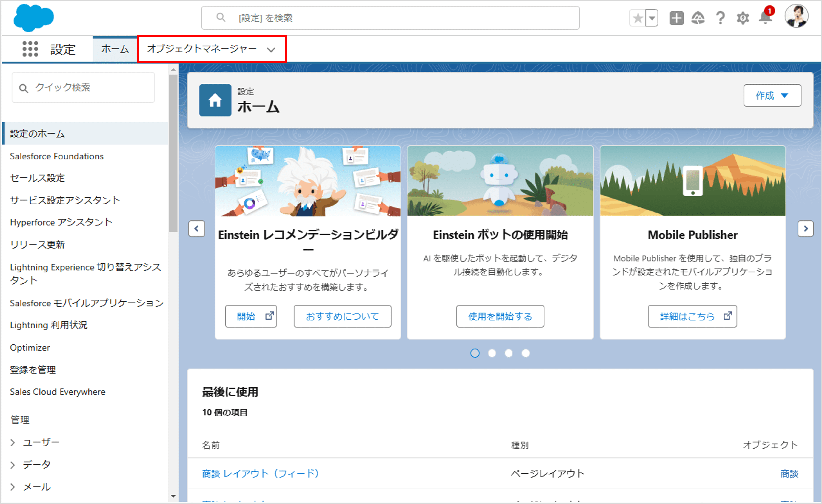This screenshot has width=822, height=504.
Task: Click the 使用を開始する button
Action: (x=500, y=316)
